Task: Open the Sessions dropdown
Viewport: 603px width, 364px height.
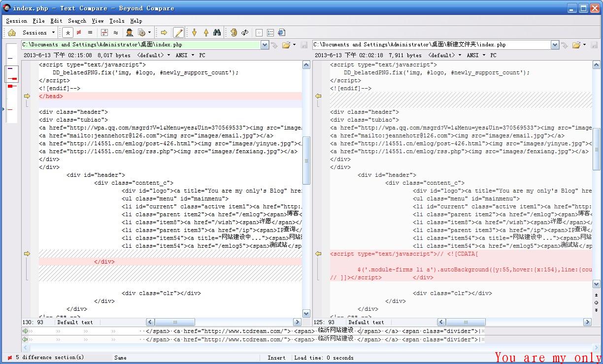Action: 38,33
